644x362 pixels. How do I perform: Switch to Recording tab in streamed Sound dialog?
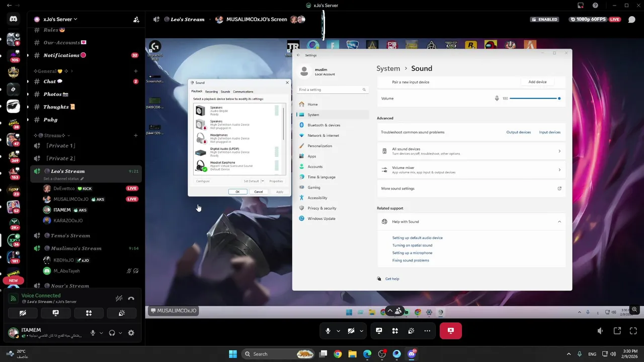pyautogui.click(x=211, y=92)
